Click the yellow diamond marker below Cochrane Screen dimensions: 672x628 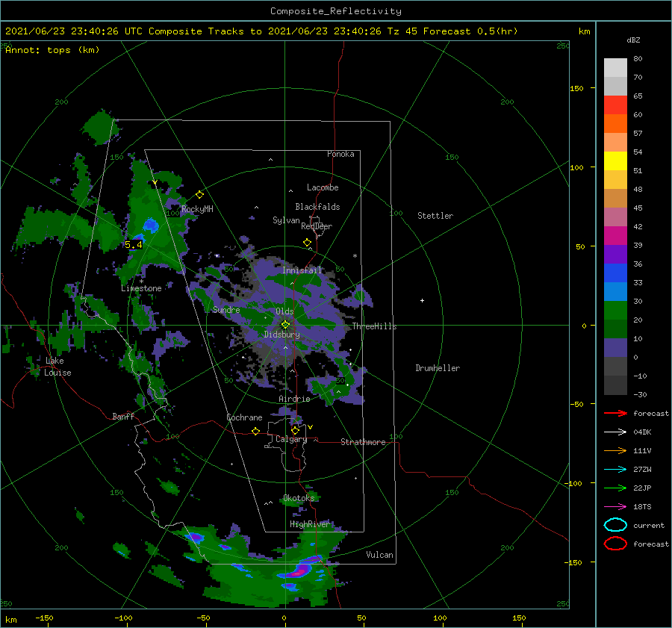pyautogui.click(x=255, y=431)
